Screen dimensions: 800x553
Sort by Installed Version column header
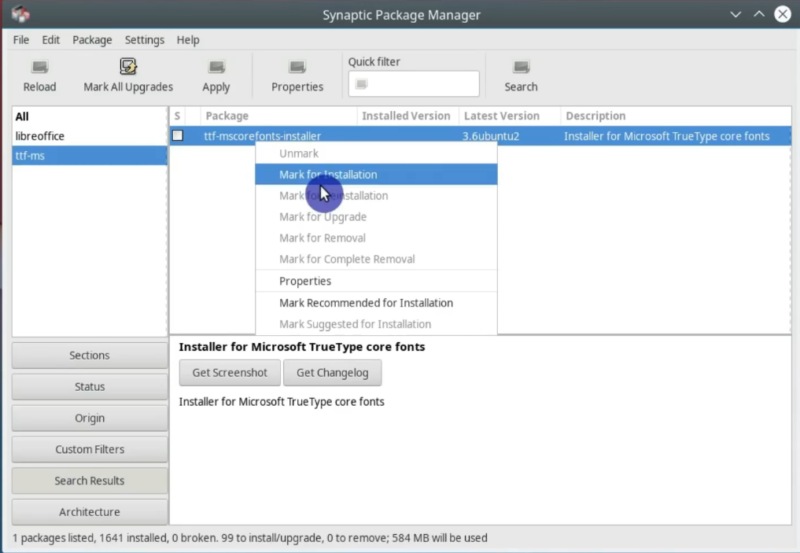408,116
